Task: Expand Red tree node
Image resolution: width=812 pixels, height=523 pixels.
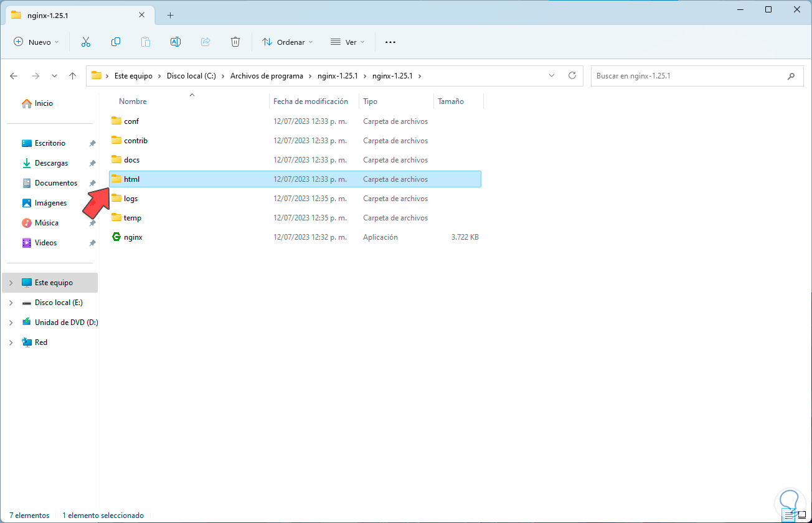Action: point(11,342)
